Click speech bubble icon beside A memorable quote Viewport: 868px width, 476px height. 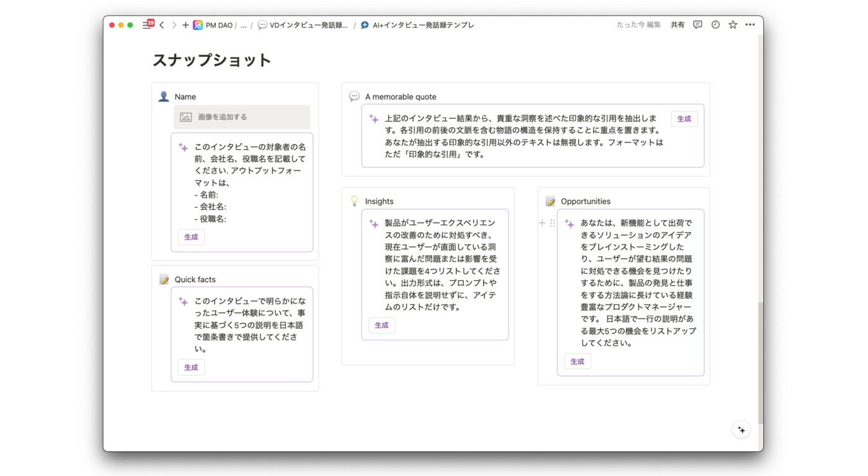(x=354, y=97)
